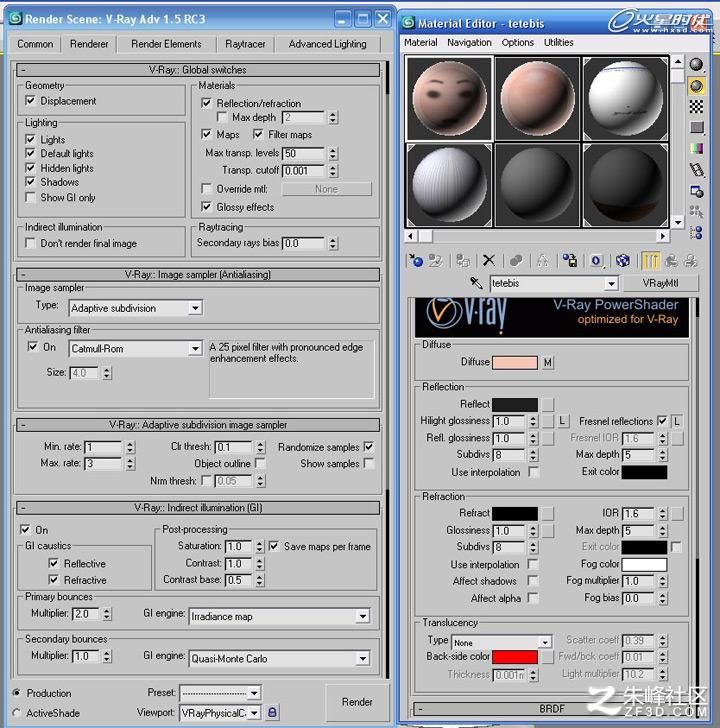Image resolution: width=720 pixels, height=728 pixels.
Task: Expand the BRDF rollout bar
Action: [x=551, y=708]
